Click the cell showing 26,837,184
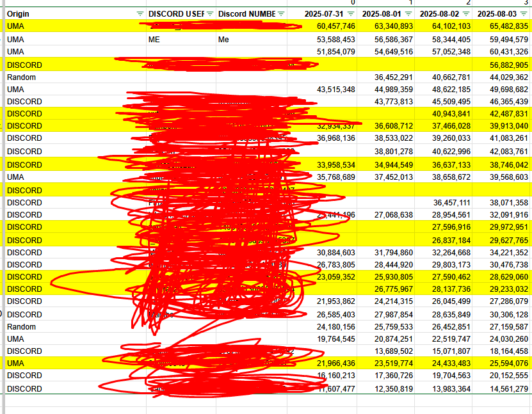The height and width of the screenshot is (414, 532). pos(443,240)
